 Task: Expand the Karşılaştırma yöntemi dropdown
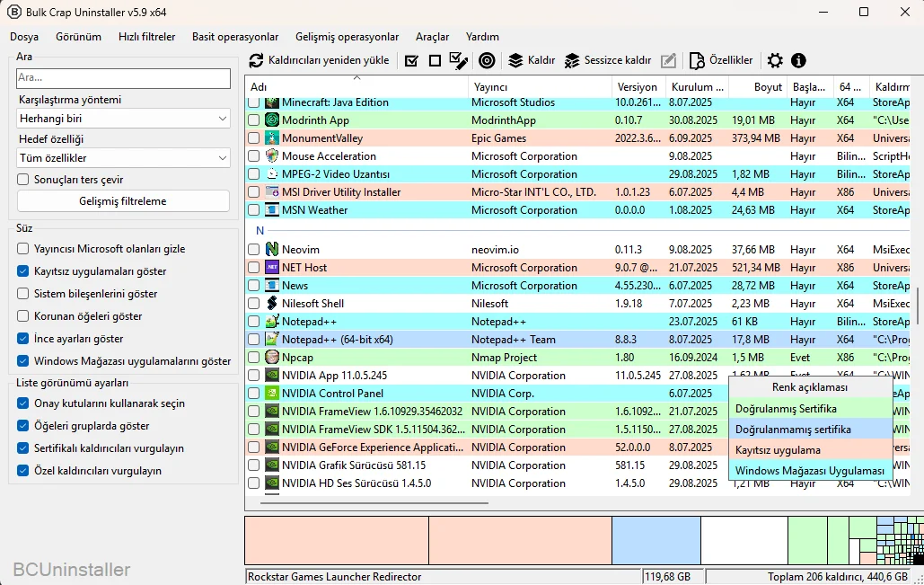124,118
